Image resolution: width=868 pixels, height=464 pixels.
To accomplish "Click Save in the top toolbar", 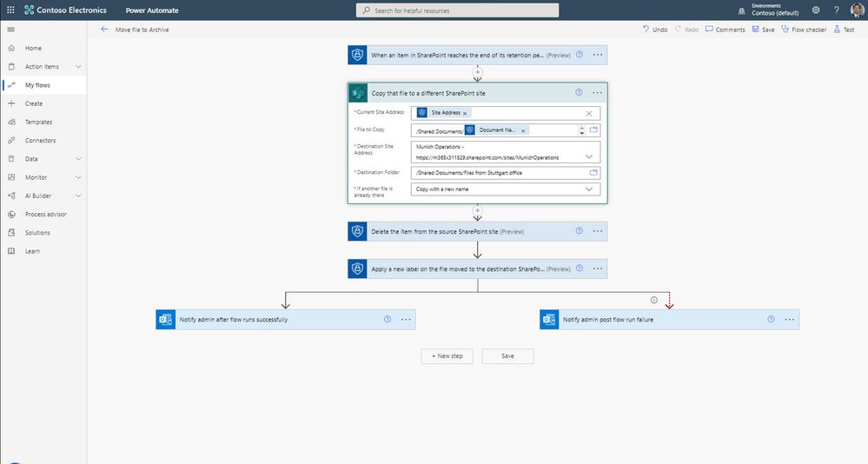I will click(764, 30).
